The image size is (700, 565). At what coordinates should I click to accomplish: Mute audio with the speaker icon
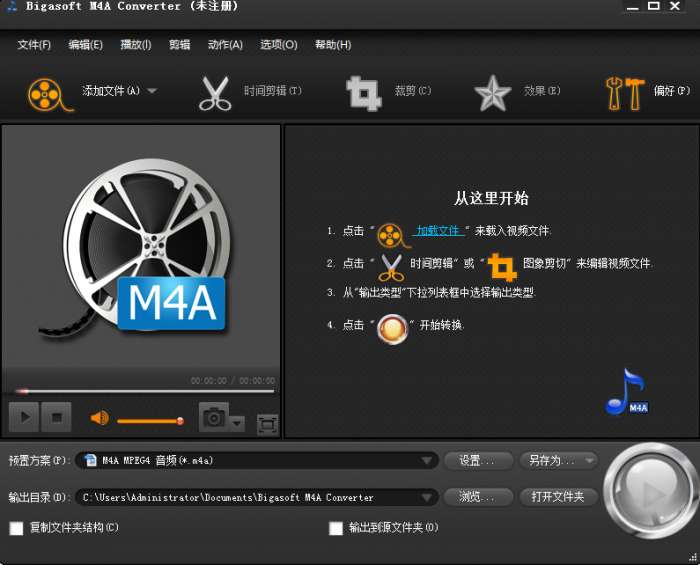(x=100, y=418)
